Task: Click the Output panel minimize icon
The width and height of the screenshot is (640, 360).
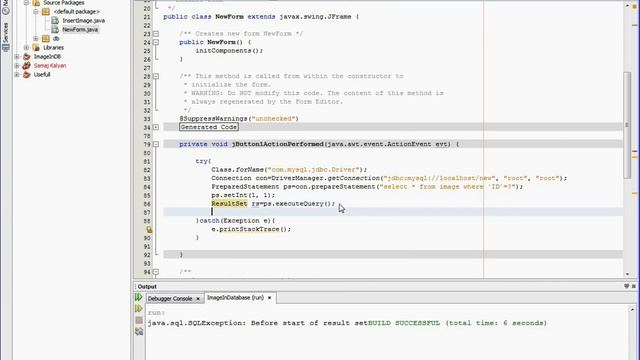Action: (627, 286)
